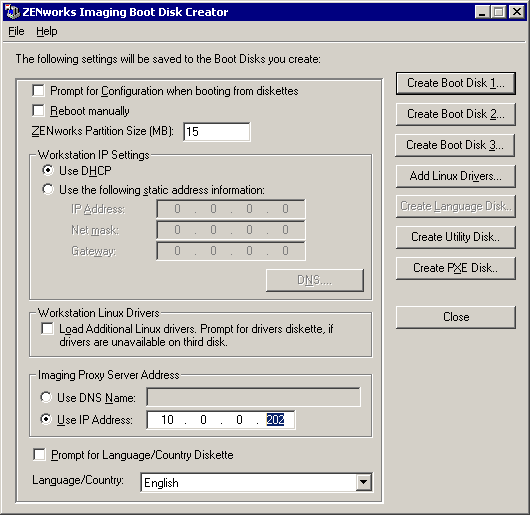Click the English value in the language combo box

(161, 483)
